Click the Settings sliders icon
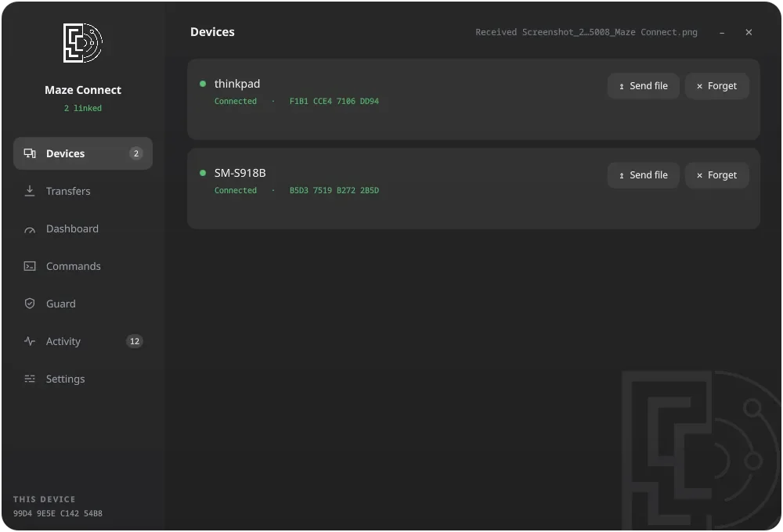783x532 pixels. click(30, 379)
